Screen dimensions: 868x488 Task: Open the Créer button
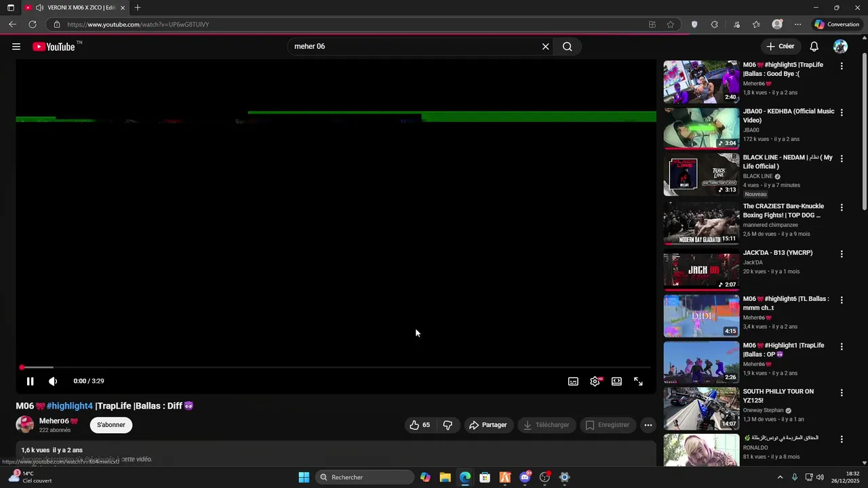point(780,47)
